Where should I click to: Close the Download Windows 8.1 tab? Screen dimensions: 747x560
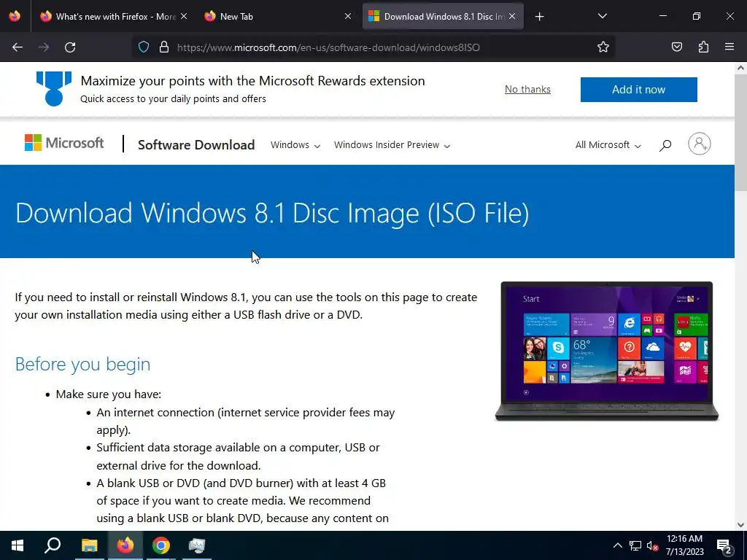tap(512, 16)
